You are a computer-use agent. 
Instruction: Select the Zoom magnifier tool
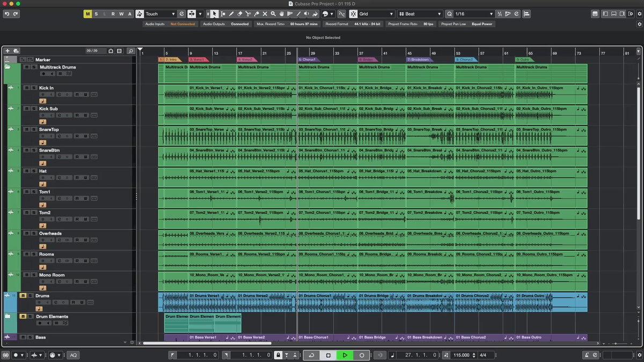tap(273, 14)
